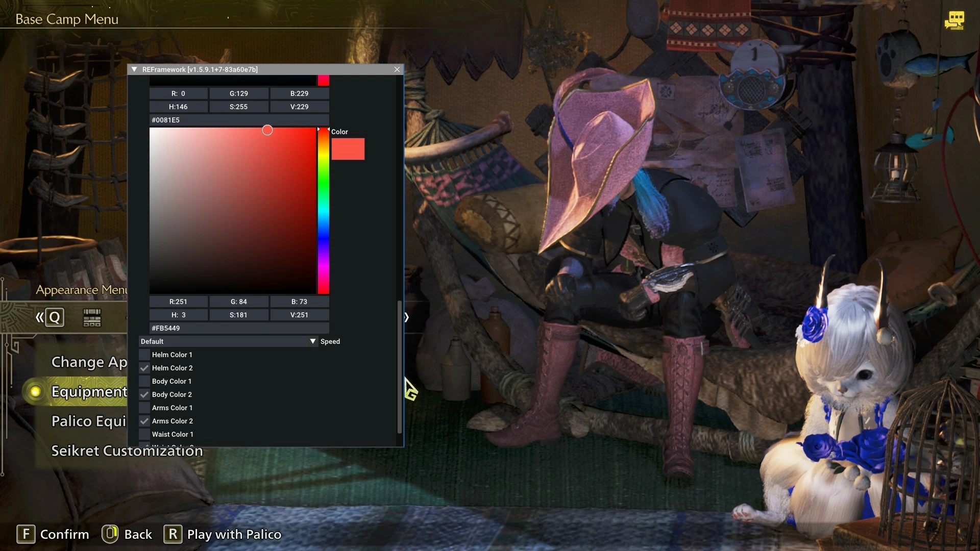Click the rainbow hue bar
This screenshot has width=980, height=551.
click(x=324, y=211)
